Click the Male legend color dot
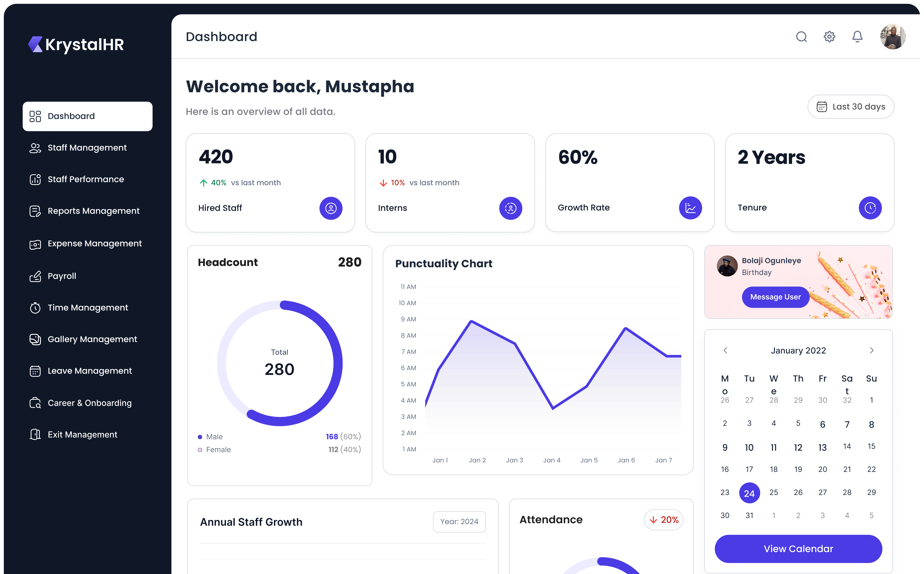 [200, 437]
